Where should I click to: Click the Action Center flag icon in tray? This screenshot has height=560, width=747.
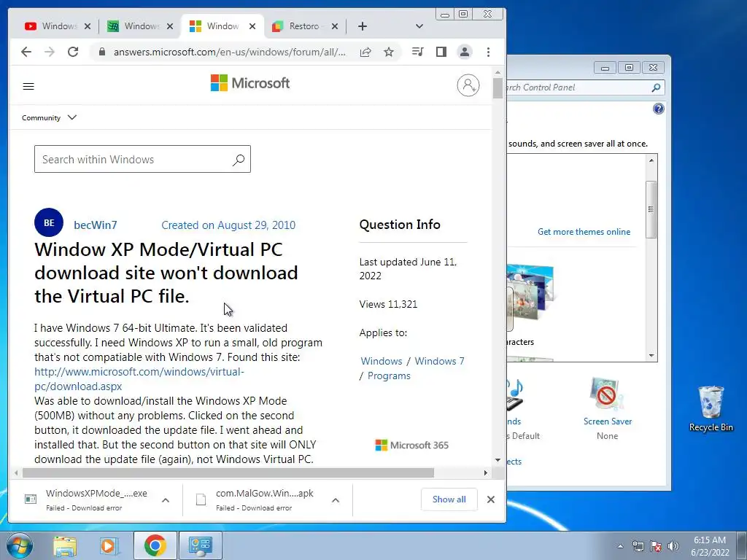coord(656,546)
